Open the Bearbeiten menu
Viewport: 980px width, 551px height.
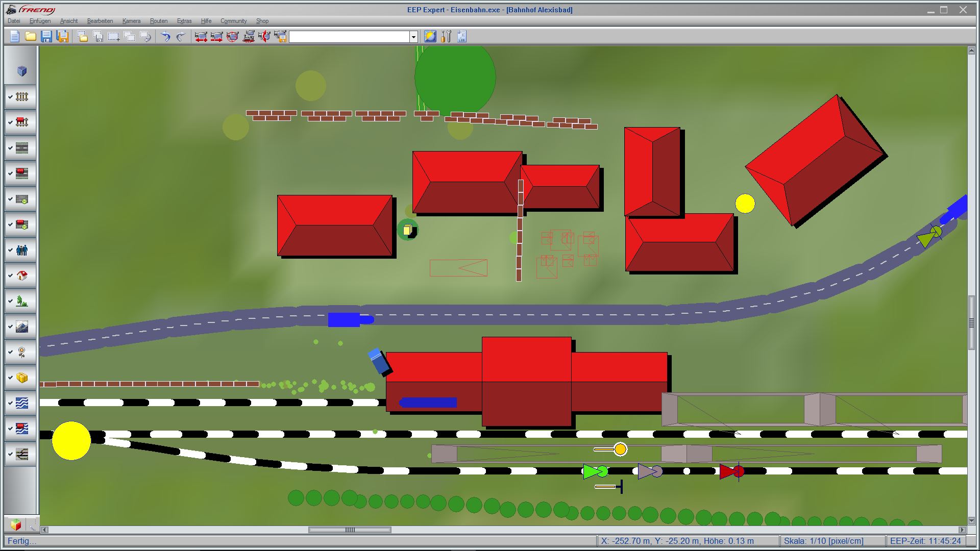click(101, 21)
